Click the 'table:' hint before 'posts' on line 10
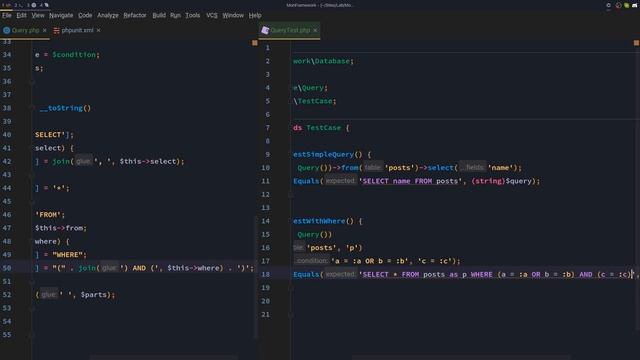Image resolution: width=640 pixels, height=360 pixels. [373, 168]
